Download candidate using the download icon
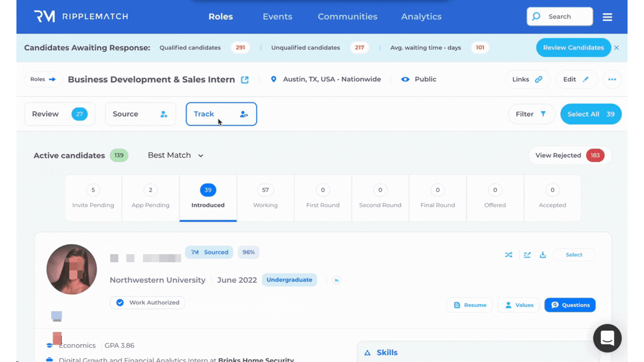The width and height of the screenshot is (644, 362). [x=543, y=255]
